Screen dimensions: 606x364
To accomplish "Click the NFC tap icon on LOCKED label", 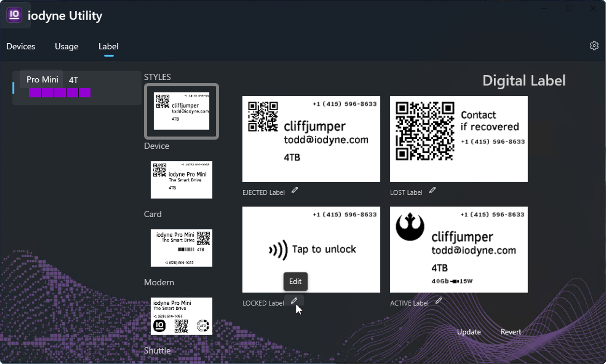I will pos(278,250).
